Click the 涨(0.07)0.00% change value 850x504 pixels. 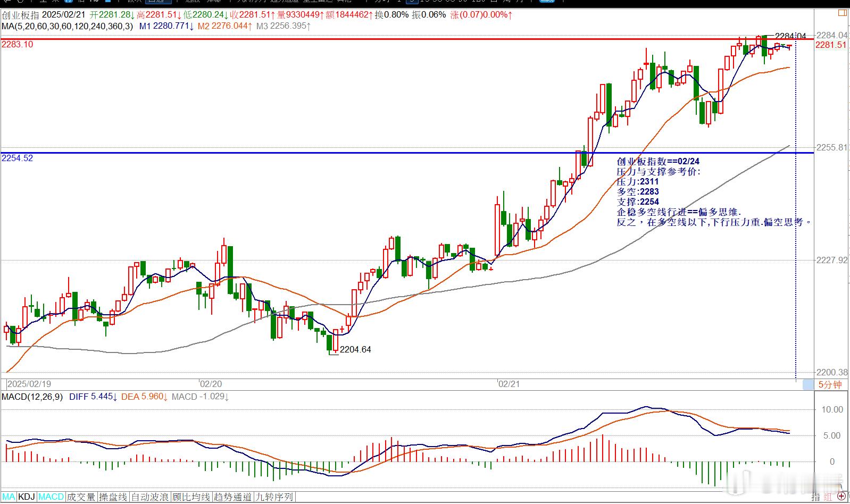click(x=481, y=15)
